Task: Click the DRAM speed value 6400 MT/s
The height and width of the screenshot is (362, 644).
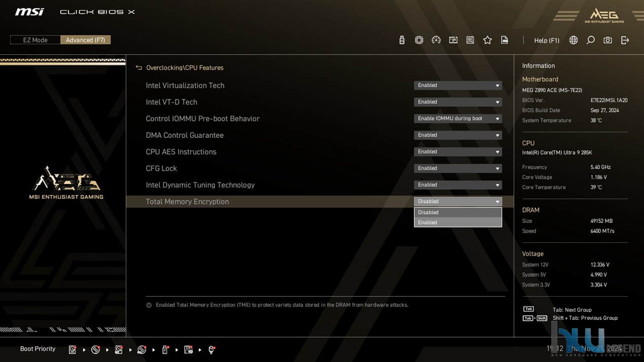Action: point(602,231)
